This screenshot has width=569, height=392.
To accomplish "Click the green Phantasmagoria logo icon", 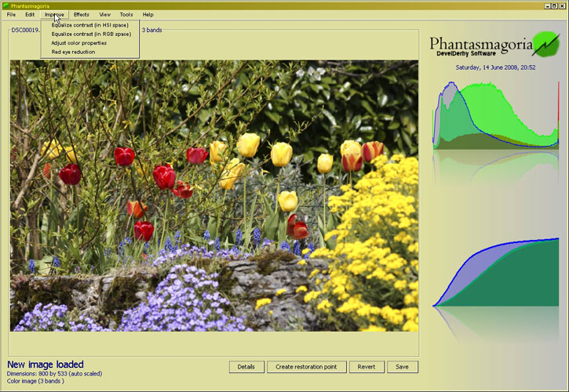I will (x=545, y=44).
